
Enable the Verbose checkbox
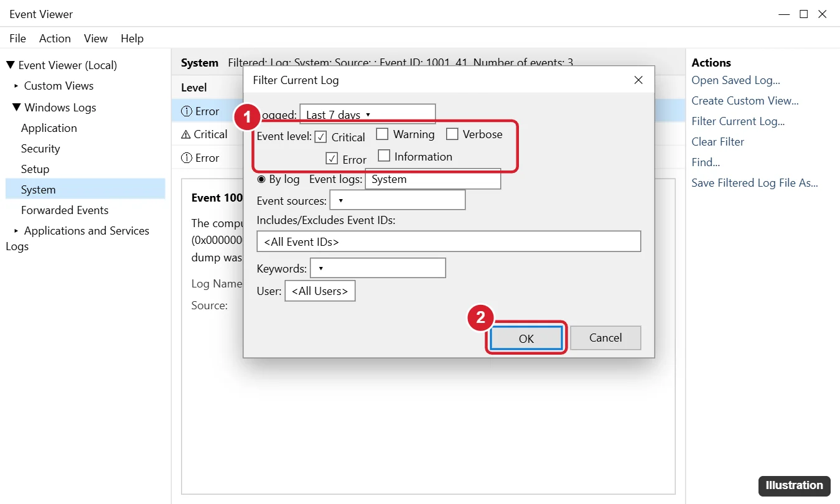click(x=452, y=134)
